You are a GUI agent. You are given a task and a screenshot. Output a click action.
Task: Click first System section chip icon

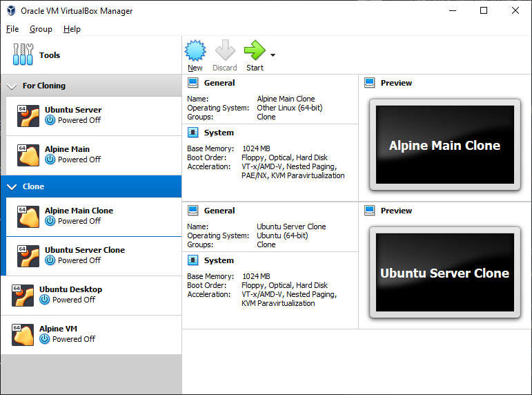coord(193,133)
